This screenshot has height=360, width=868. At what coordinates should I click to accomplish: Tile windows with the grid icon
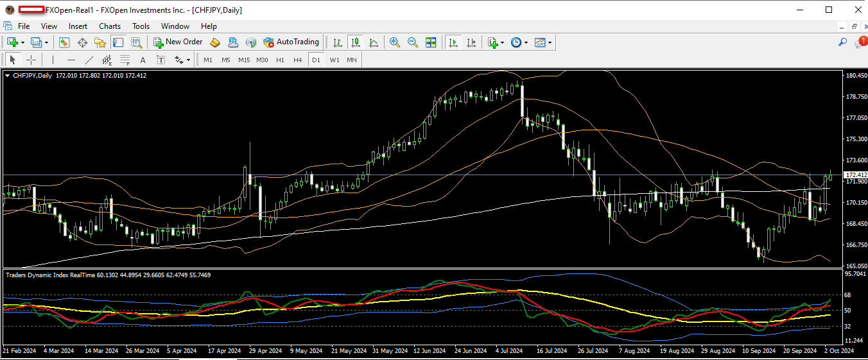pos(431,42)
